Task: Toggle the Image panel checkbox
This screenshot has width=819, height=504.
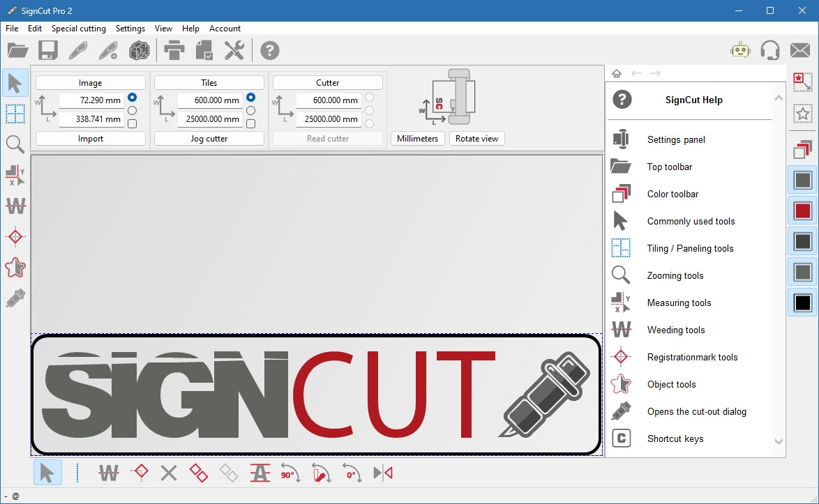Action: [132, 123]
